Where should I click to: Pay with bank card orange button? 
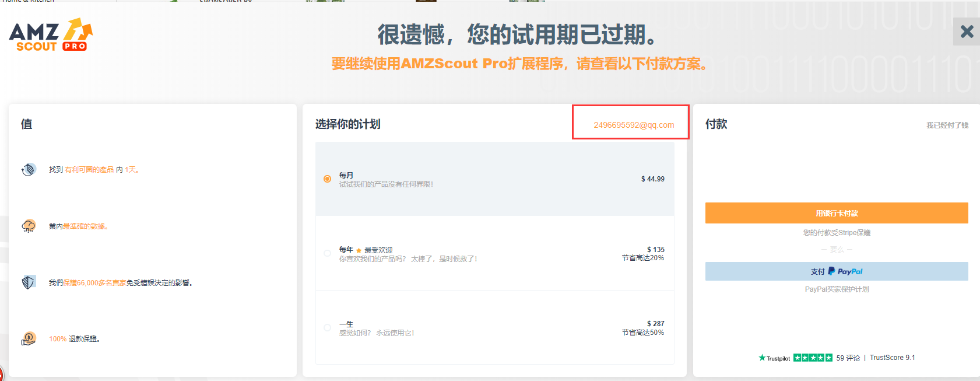[x=836, y=213]
